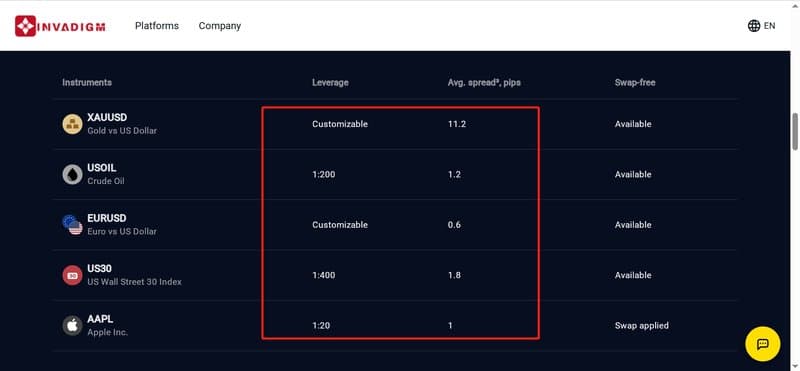The image size is (800, 371).
Task: Open the yellow live chat button
Action: point(762,344)
